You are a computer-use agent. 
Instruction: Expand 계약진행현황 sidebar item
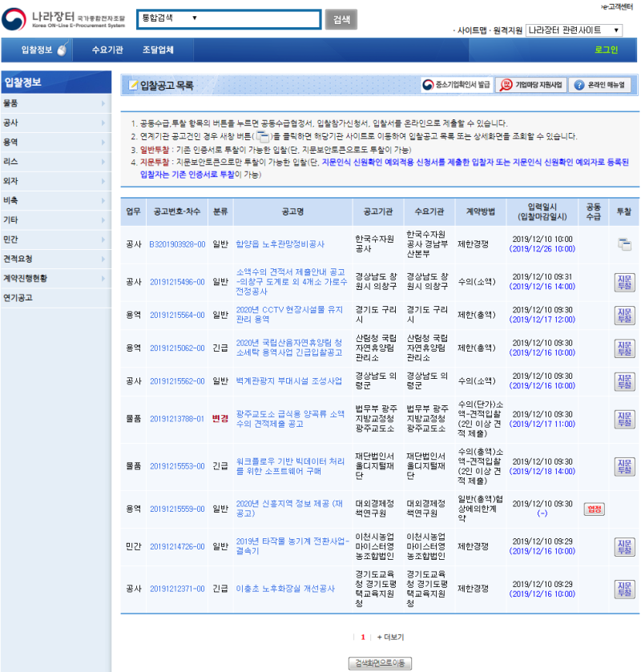[56, 278]
